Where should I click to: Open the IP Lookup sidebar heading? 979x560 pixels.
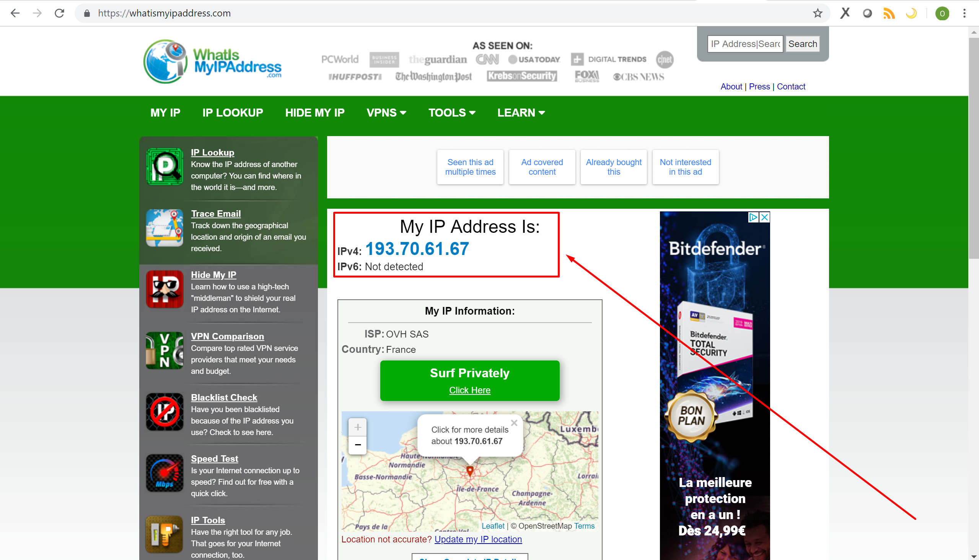[212, 152]
